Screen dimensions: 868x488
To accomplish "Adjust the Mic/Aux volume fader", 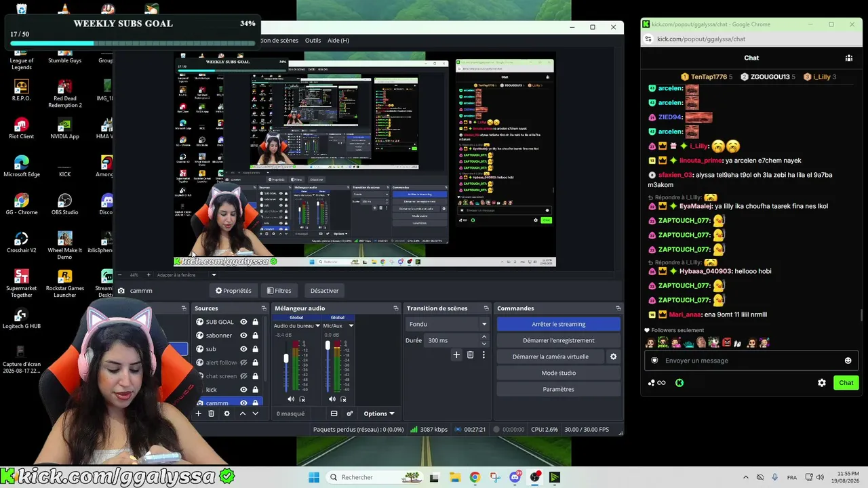I will click(x=328, y=346).
